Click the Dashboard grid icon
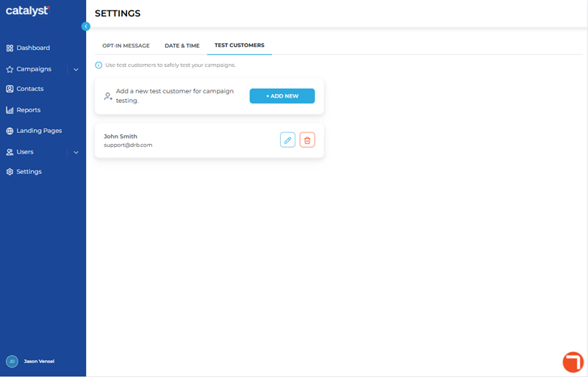The height and width of the screenshot is (377, 588). (x=10, y=48)
